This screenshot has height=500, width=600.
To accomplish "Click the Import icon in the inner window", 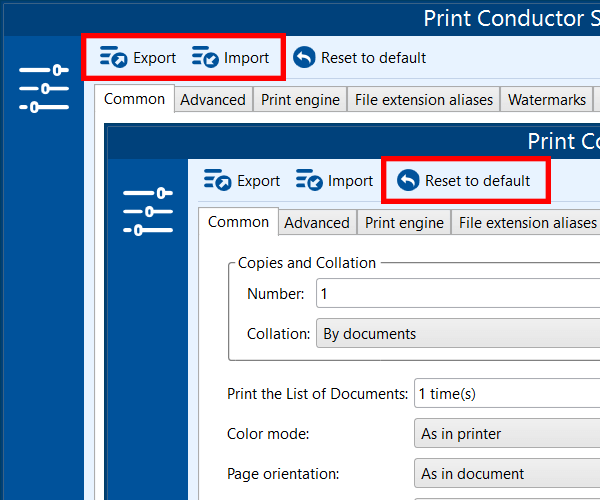I will point(309,180).
